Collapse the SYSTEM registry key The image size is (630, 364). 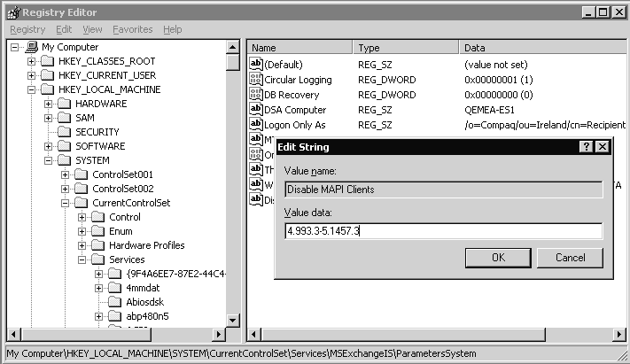click(49, 160)
